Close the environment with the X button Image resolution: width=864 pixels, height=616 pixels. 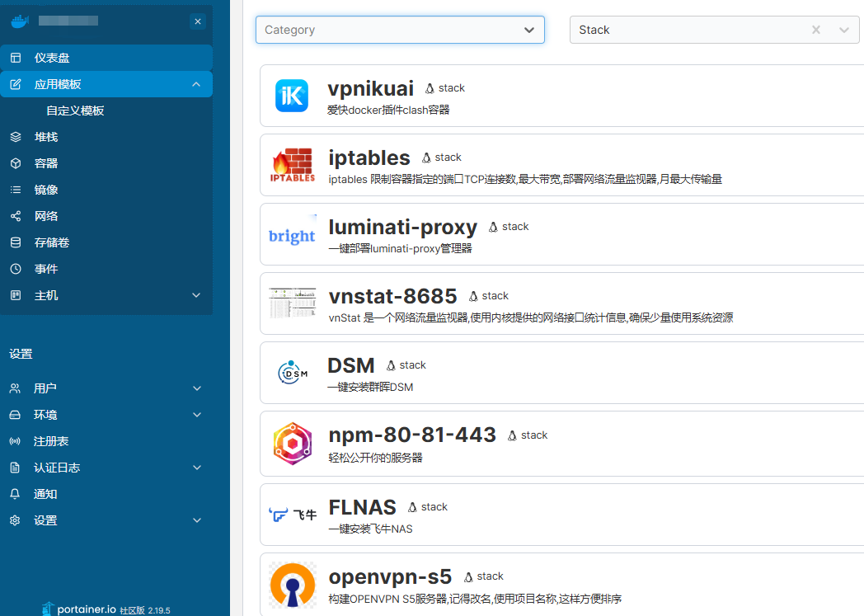pos(198,21)
